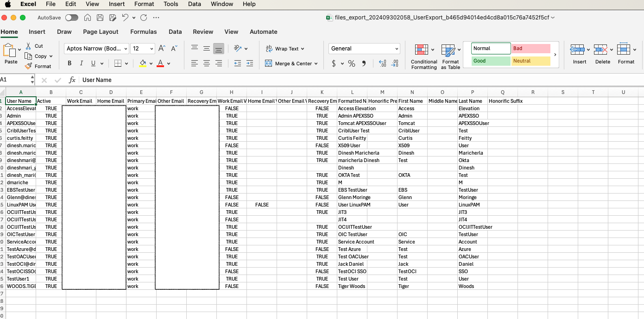Click the Merge & Center icon
The height and width of the screenshot is (319, 644).
point(289,63)
